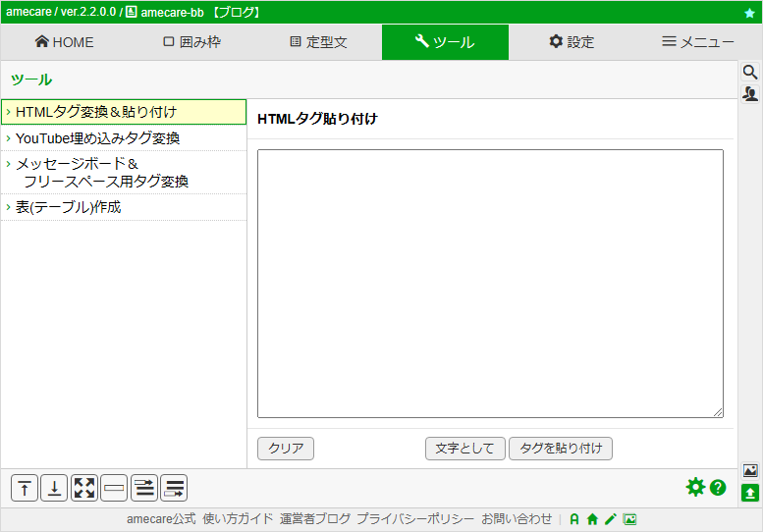Click inside the HTML tag text area

(490, 284)
